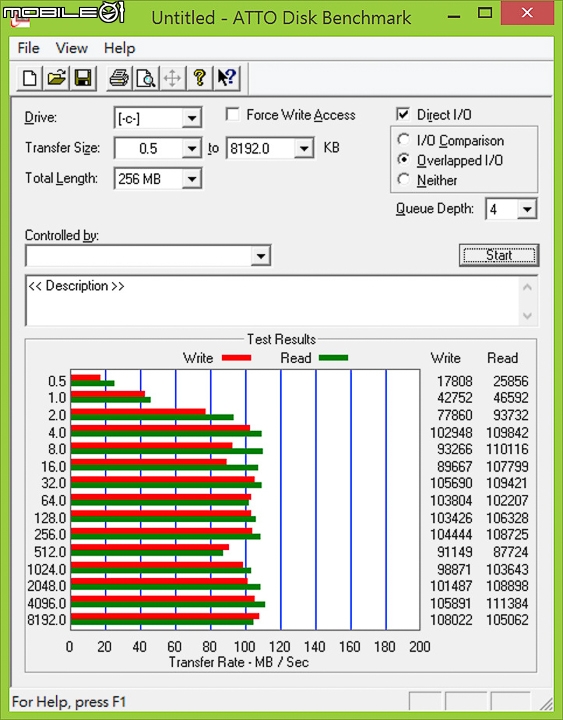563x720 pixels.
Task: Expand the Total Length 256 MB dropdown
Action: pyautogui.click(x=191, y=179)
